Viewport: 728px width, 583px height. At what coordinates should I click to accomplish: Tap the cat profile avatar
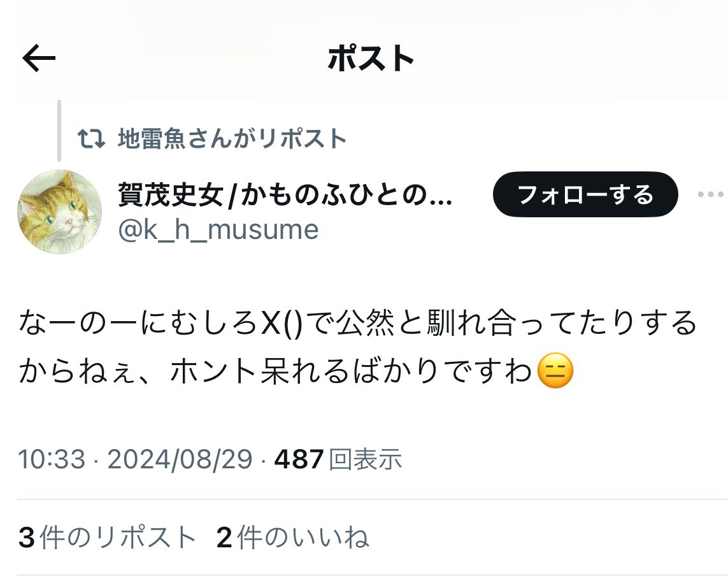point(59,212)
